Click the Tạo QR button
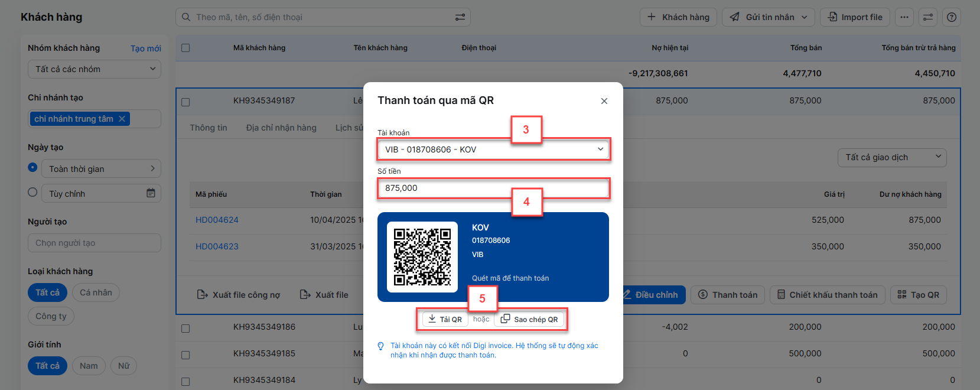The width and height of the screenshot is (980, 390). 919,295
